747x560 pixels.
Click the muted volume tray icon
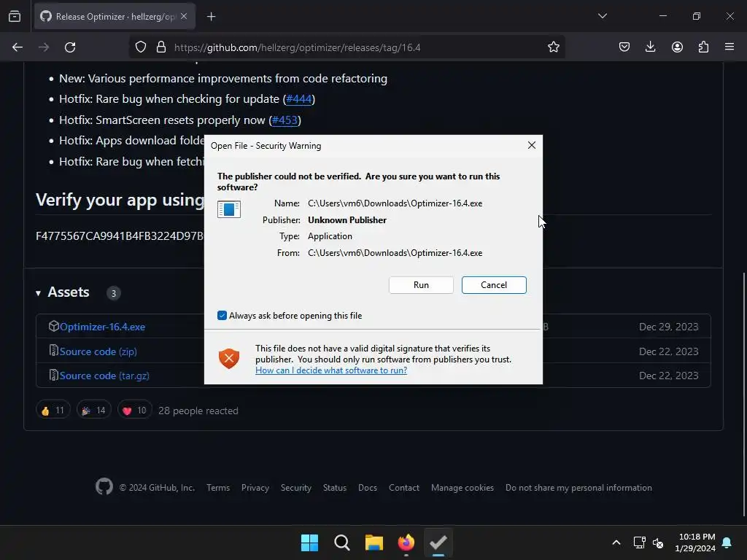(x=658, y=542)
